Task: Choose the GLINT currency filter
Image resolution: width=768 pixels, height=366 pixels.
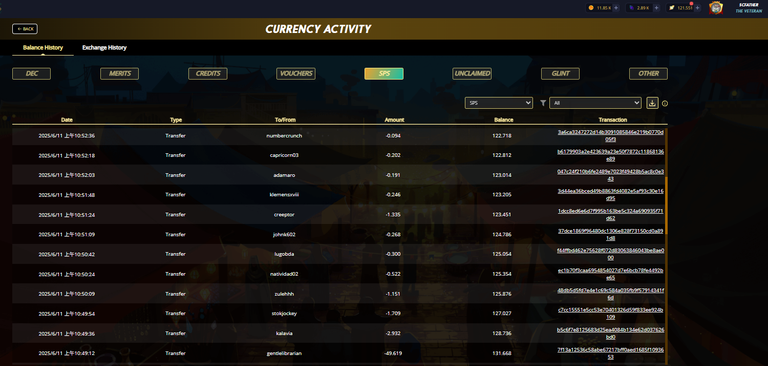Action: pyautogui.click(x=560, y=73)
